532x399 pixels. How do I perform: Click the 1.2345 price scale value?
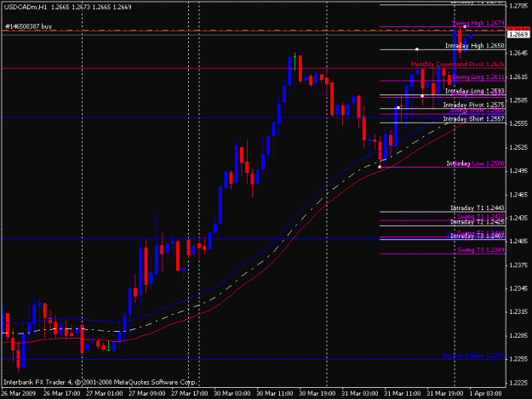tap(518, 288)
